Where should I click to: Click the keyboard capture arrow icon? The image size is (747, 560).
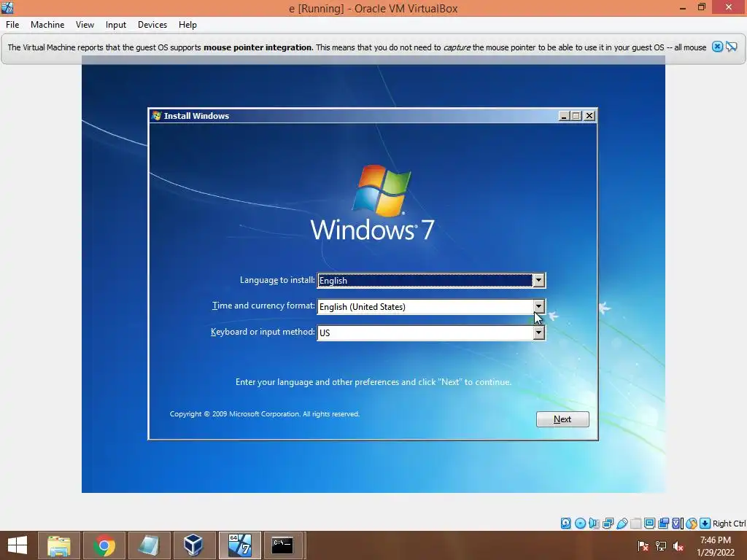[705, 524]
